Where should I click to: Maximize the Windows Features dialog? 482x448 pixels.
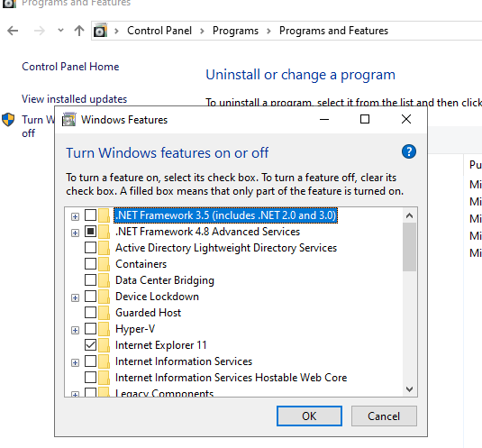click(365, 119)
